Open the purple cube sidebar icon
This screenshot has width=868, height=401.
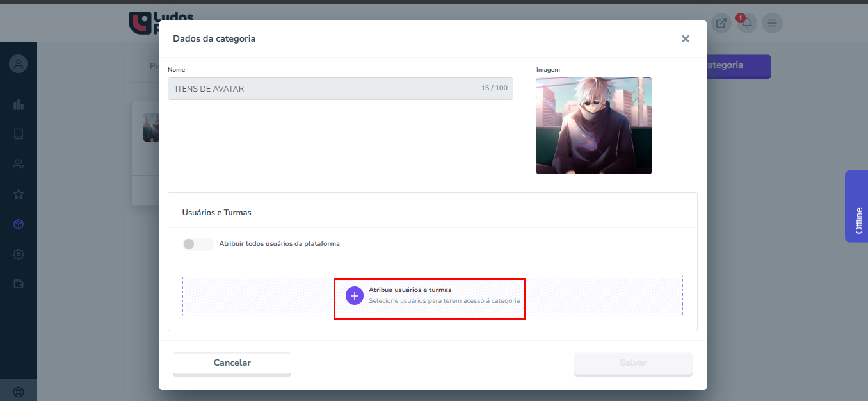coord(19,224)
